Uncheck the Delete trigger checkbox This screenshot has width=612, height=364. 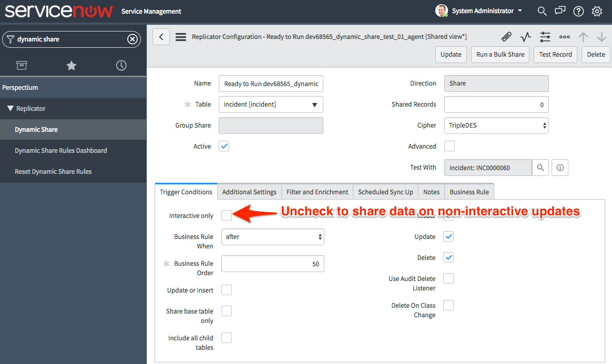(x=448, y=257)
